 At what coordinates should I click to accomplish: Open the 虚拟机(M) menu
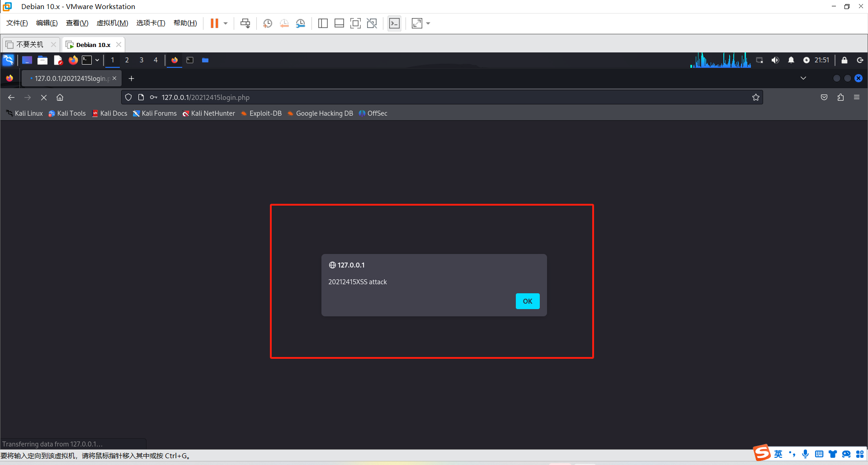(x=112, y=23)
